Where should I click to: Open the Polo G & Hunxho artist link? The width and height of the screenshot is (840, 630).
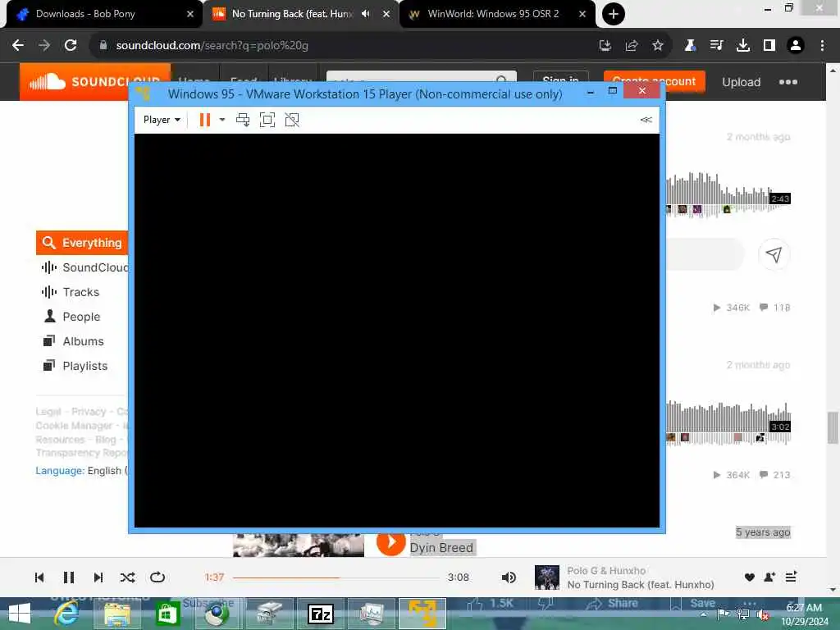(x=606, y=571)
